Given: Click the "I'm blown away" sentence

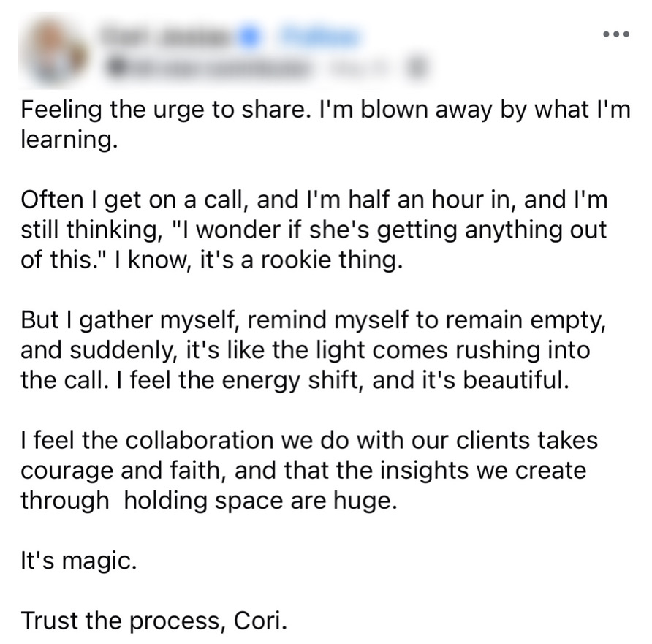Looking at the screenshot, I should click(468, 112).
